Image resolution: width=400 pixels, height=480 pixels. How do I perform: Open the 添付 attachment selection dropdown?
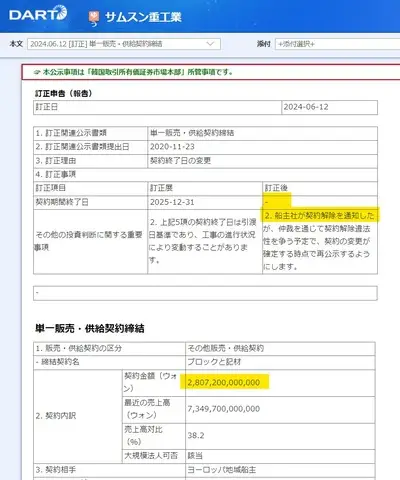pyautogui.click(x=337, y=44)
